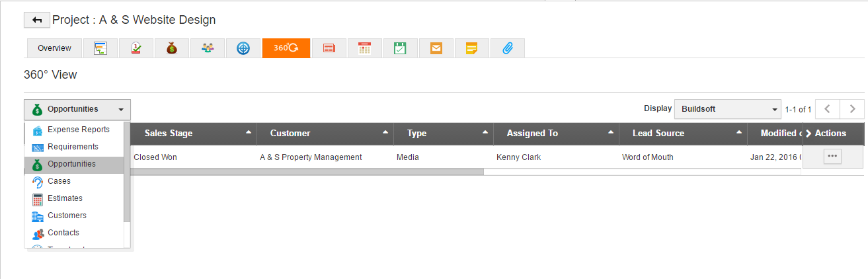This screenshot has width=868, height=279.
Task: Click the back arrow button beside Project title
Action: [36, 20]
